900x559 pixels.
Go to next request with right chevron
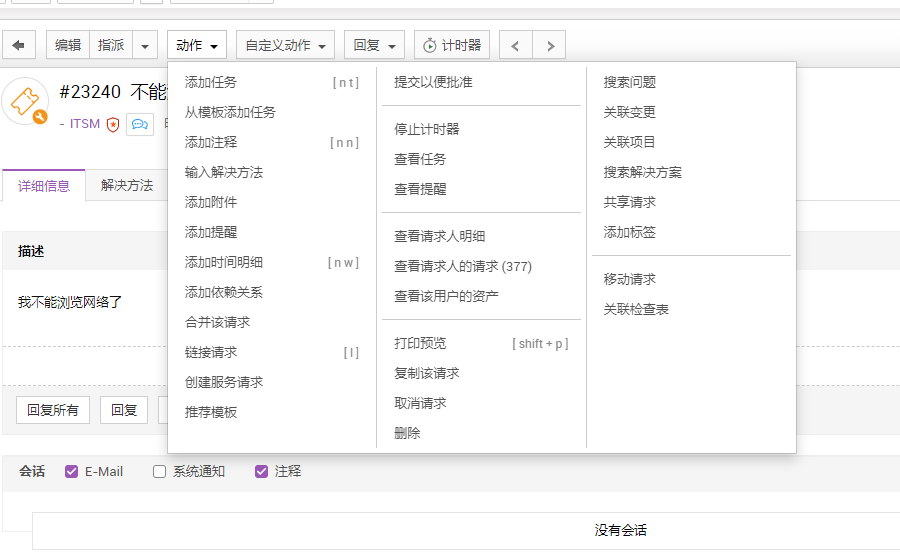pyautogui.click(x=549, y=45)
